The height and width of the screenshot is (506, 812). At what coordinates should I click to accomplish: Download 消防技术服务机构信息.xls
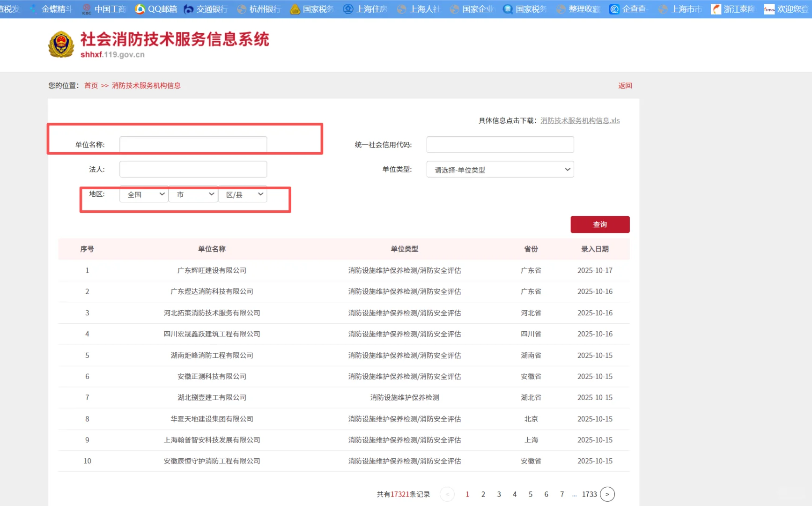pyautogui.click(x=580, y=120)
